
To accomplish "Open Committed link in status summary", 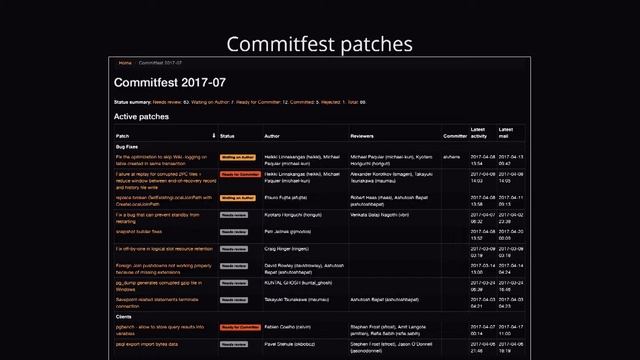I will pos(302,102).
